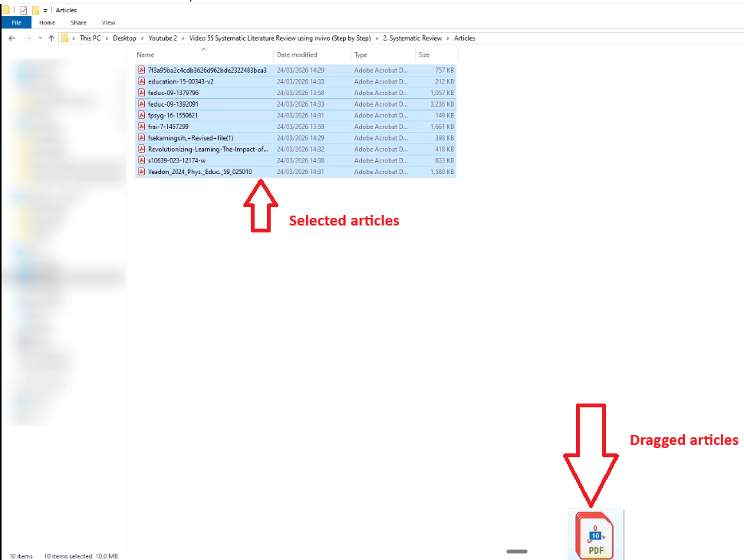Click 2. Systematic Review in breadcrumb

pyautogui.click(x=413, y=38)
